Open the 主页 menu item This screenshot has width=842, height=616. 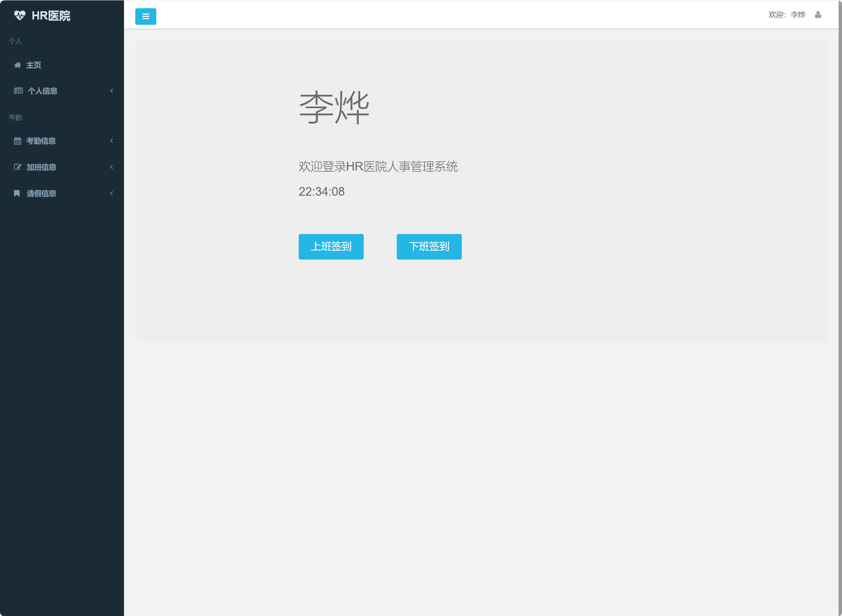coord(34,65)
